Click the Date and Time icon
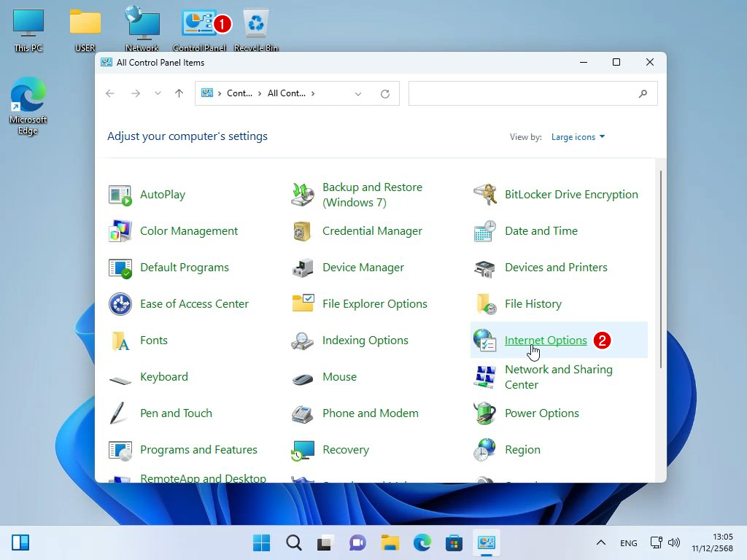The width and height of the screenshot is (747, 560). click(484, 231)
